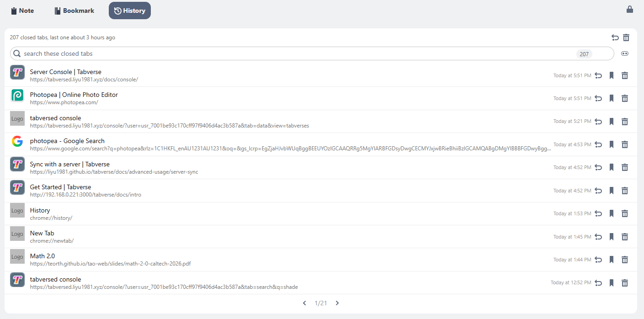Screen dimensions: 644x319
Task: Delete tabversed console entry from 5:21 PM
Action: point(625,122)
